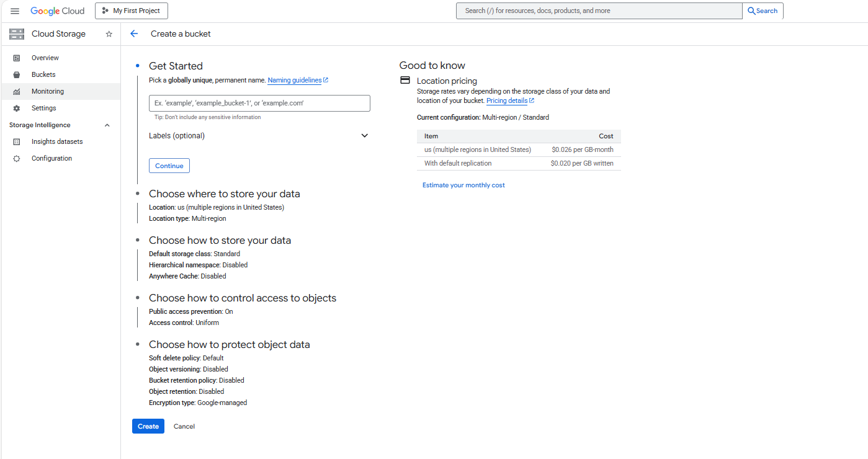Screen dimensions: 868x459
Task: Click the Continue button in Get Started
Action: (x=169, y=166)
